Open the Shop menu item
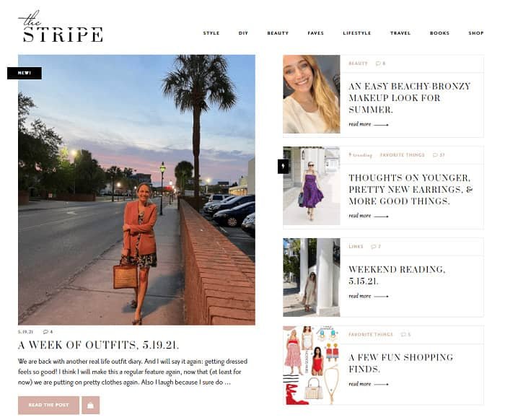Image resolution: width=505 pixels, height=420 pixels. pyautogui.click(x=476, y=33)
